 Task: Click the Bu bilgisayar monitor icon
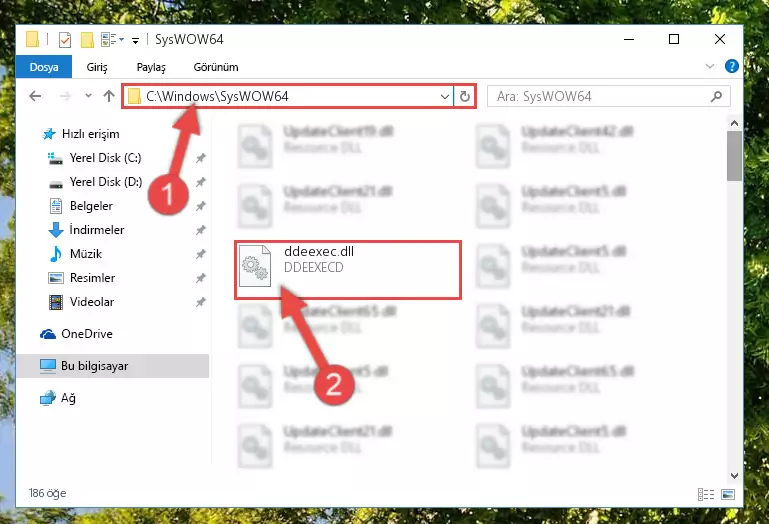pos(48,366)
